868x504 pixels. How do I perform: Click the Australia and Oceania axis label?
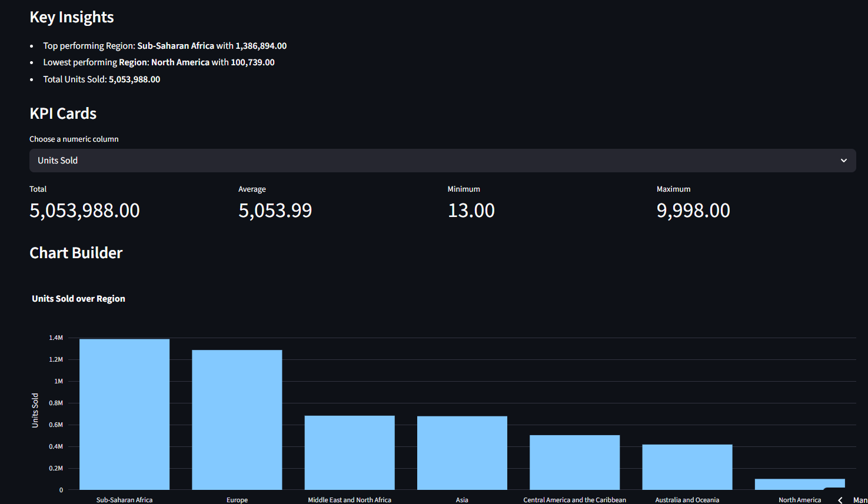click(x=687, y=500)
